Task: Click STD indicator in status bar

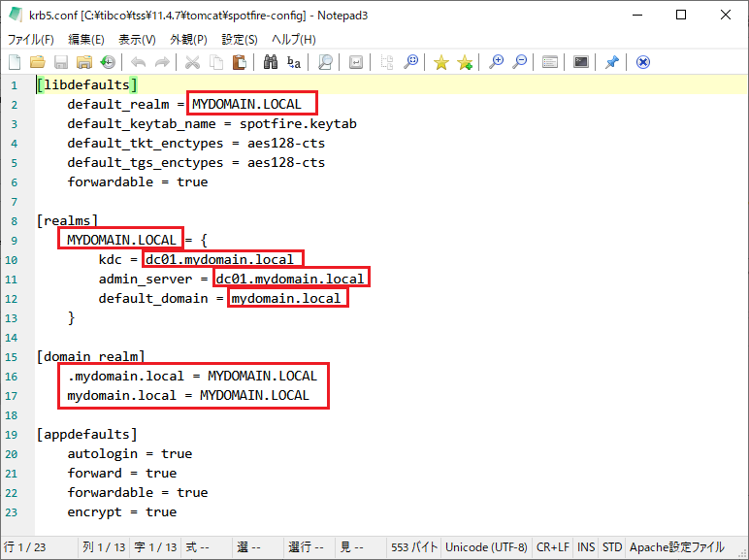Action: point(612,547)
